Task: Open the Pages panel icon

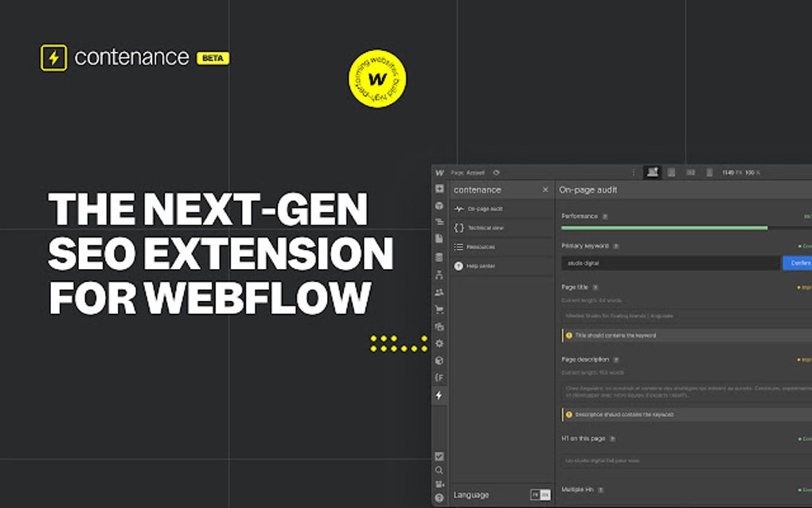Action: coord(439,239)
